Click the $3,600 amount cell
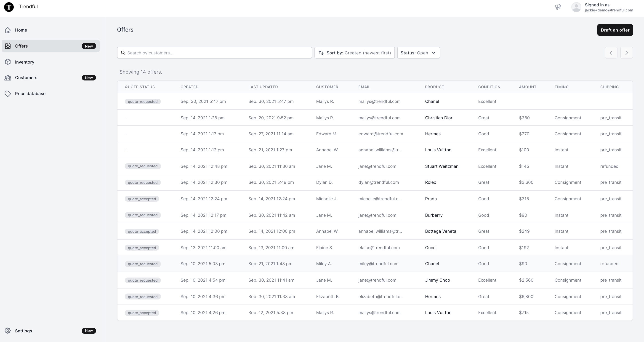Image resolution: width=644 pixels, height=342 pixels. 526,182
